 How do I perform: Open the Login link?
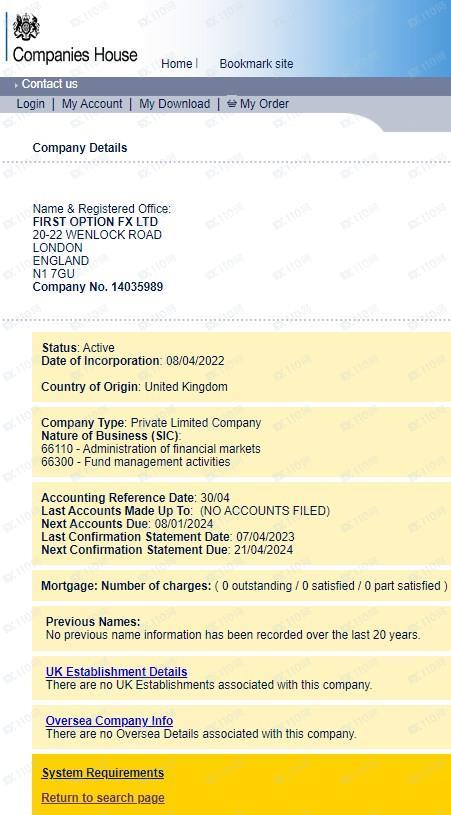[31, 103]
